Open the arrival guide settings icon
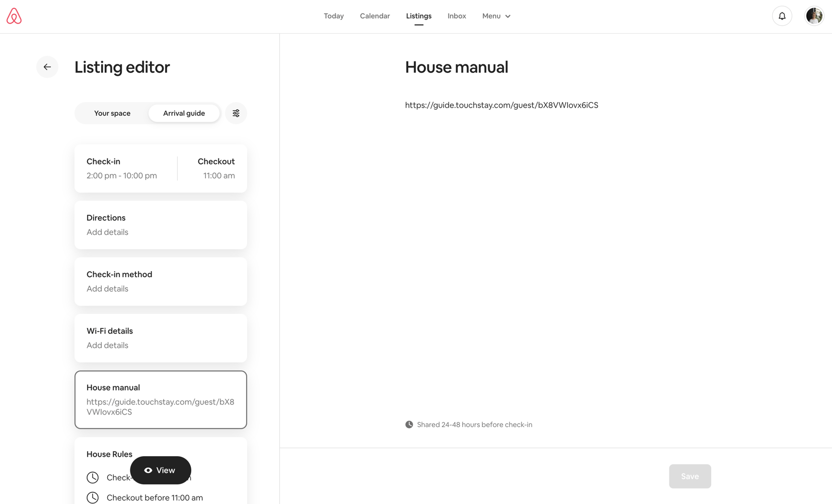The height and width of the screenshot is (504, 832). [236, 113]
